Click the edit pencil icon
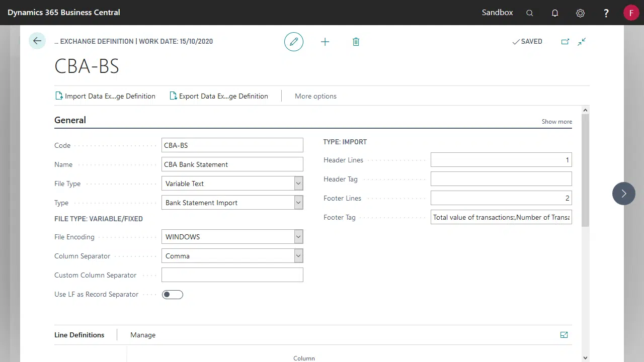This screenshot has width=644, height=362. coord(294,42)
